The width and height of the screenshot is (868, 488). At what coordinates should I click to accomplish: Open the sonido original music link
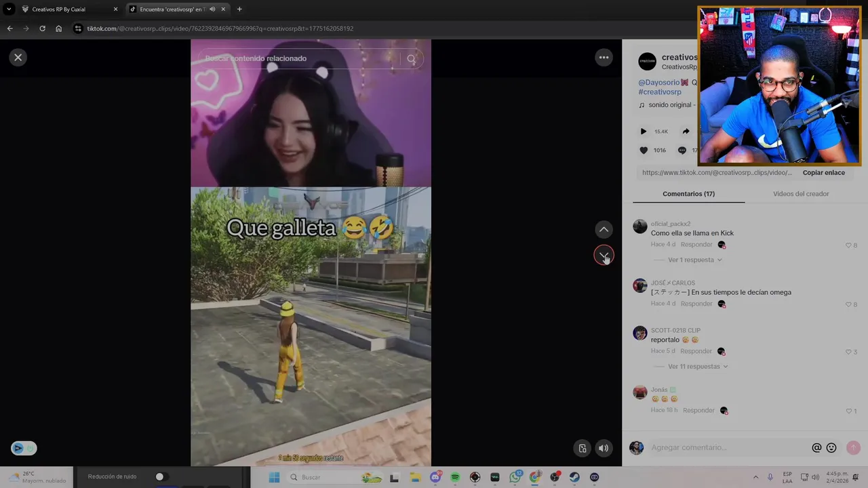tap(671, 105)
